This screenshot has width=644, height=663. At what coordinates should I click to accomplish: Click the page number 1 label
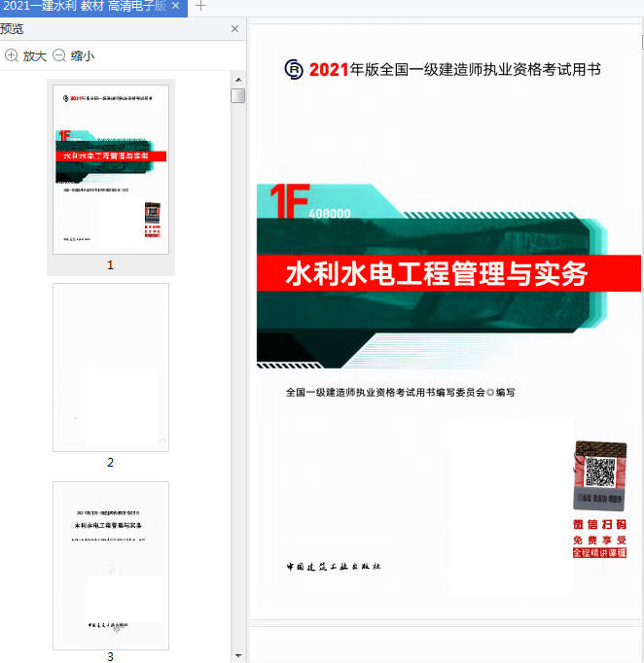coord(111,265)
